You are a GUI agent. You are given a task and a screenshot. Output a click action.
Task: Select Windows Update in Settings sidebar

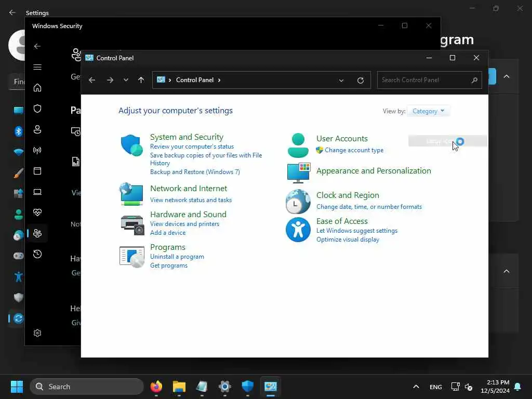tap(19, 318)
